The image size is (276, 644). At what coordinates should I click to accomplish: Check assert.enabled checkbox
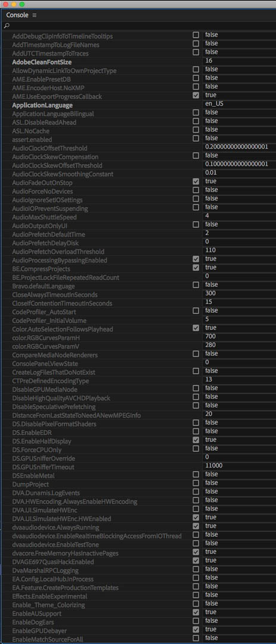coord(196,138)
